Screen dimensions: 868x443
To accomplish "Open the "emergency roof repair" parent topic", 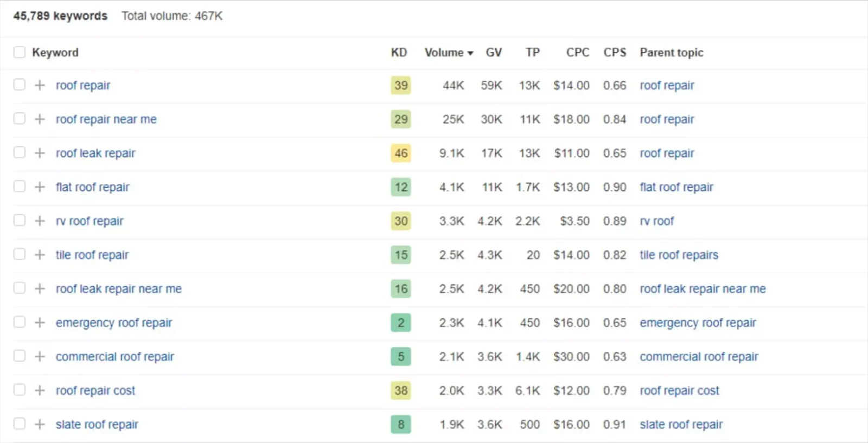I will click(x=698, y=322).
